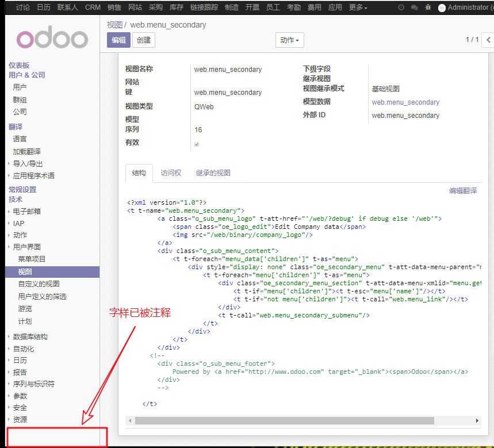
Task: Click the pager previous arrow
Action: [488, 40]
